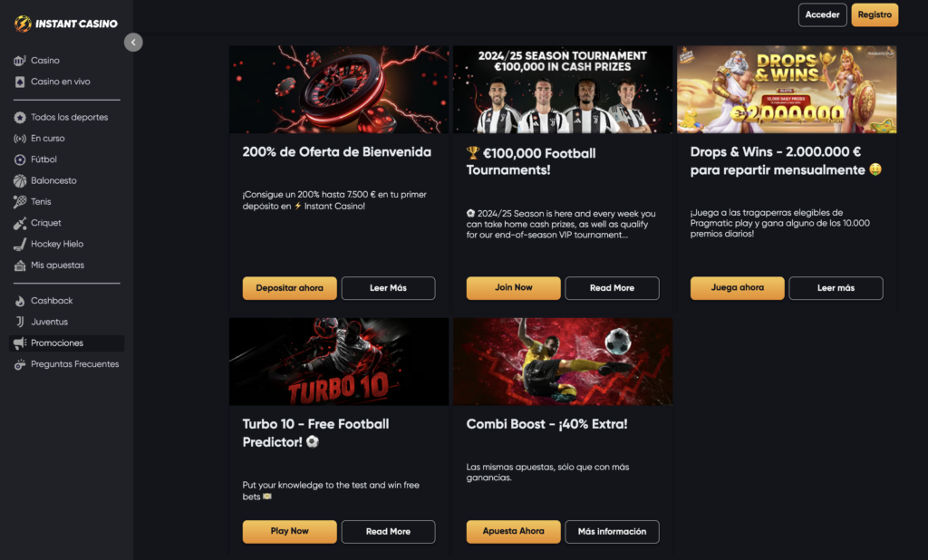Click the Acceder login button
928x560 pixels.
click(x=822, y=14)
